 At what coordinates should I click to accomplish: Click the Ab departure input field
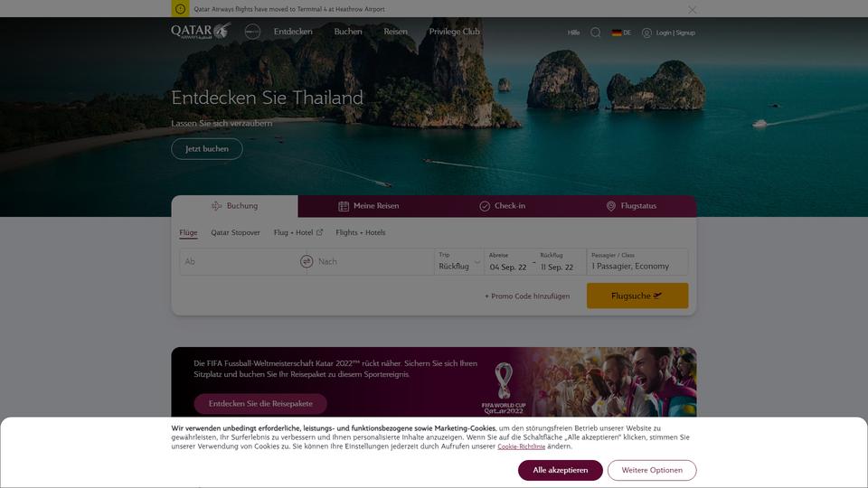point(238,262)
